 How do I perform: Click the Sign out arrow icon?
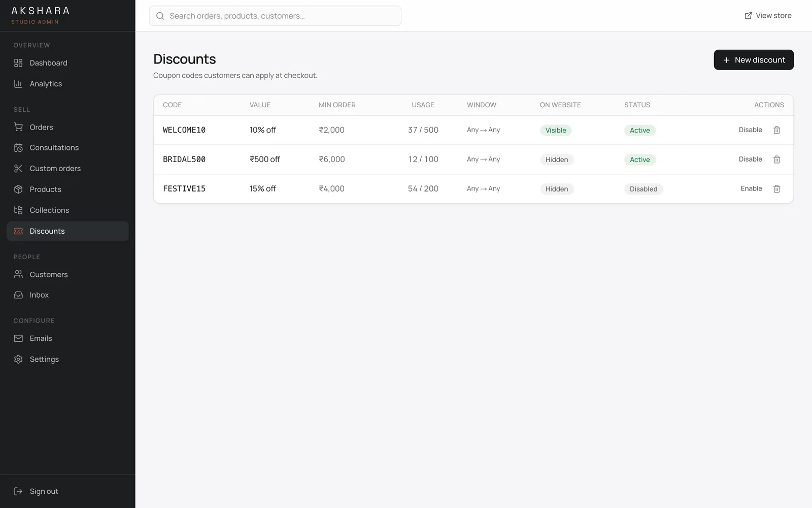(18, 491)
